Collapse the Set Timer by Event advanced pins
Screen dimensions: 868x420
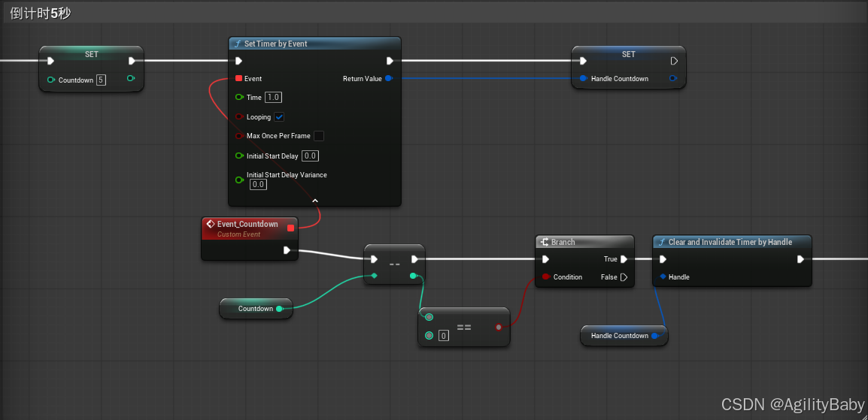315,200
